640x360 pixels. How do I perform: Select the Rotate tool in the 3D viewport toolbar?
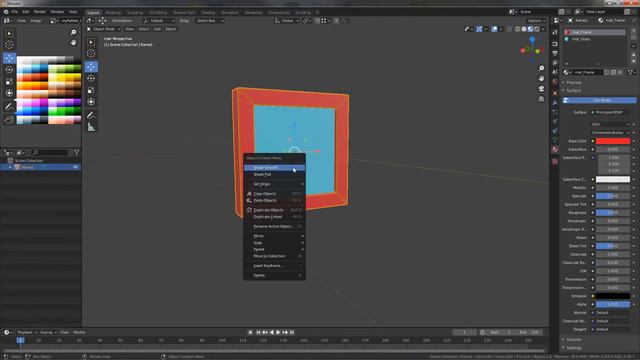pyautogui.click(x=91, y=78)
